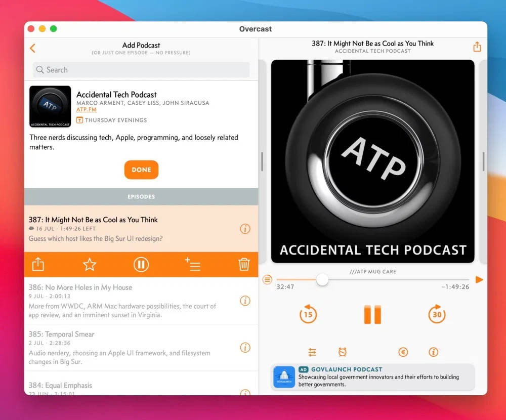Image resolution: width=506 pixels, height=420 pixels.
Task: Open playback effects settings icon
Action: coord(312,352)
